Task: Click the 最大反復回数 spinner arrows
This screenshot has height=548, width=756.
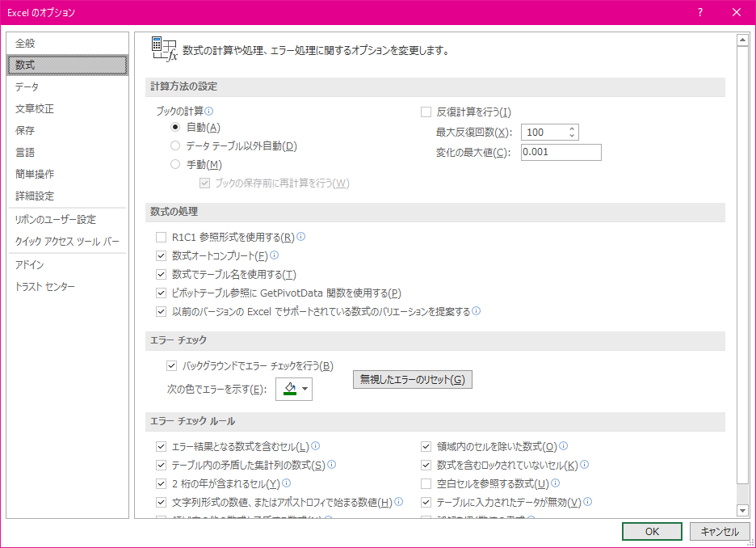Action: click(x=572, y=133)
